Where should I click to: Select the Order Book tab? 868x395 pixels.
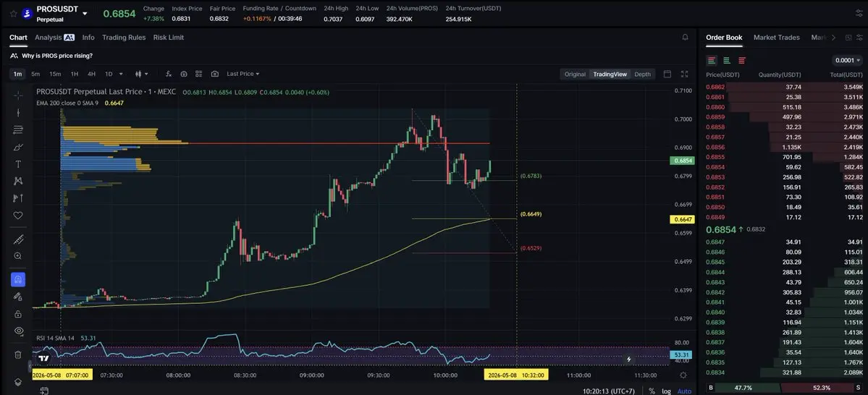724,37
